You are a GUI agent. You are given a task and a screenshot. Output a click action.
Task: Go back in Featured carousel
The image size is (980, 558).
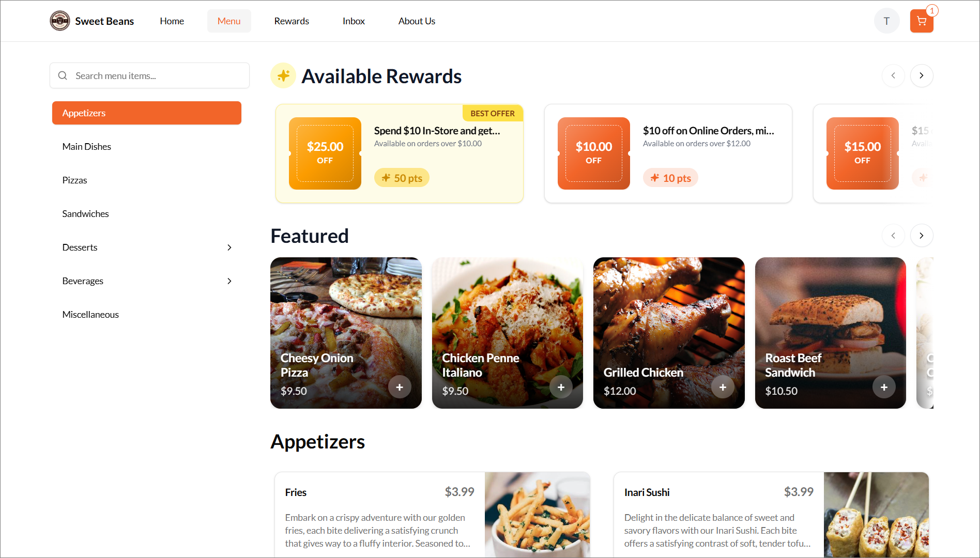(893, 236)
